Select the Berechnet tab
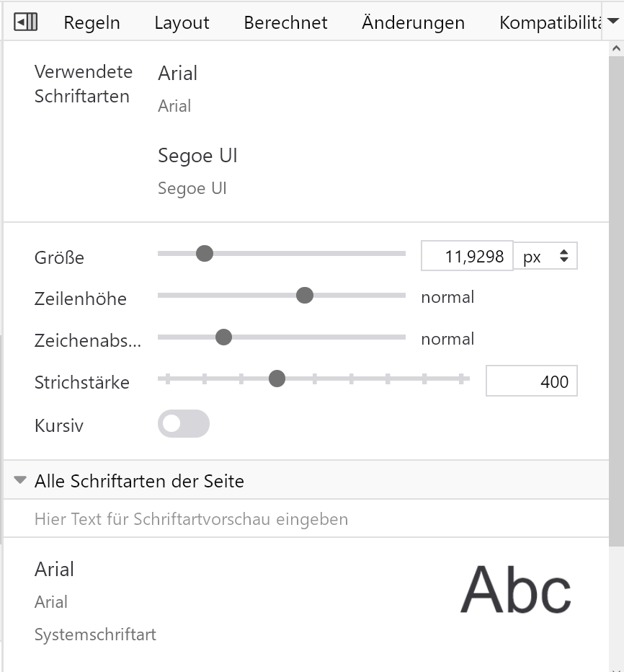624x672 pixels. (x=285, y=22)
